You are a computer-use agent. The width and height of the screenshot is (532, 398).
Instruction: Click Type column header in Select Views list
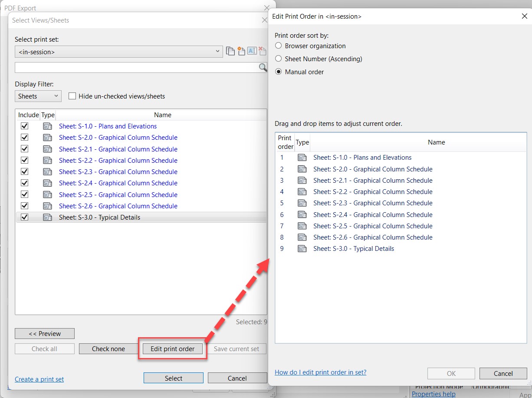pyautogui.click(x=48, y=115)
